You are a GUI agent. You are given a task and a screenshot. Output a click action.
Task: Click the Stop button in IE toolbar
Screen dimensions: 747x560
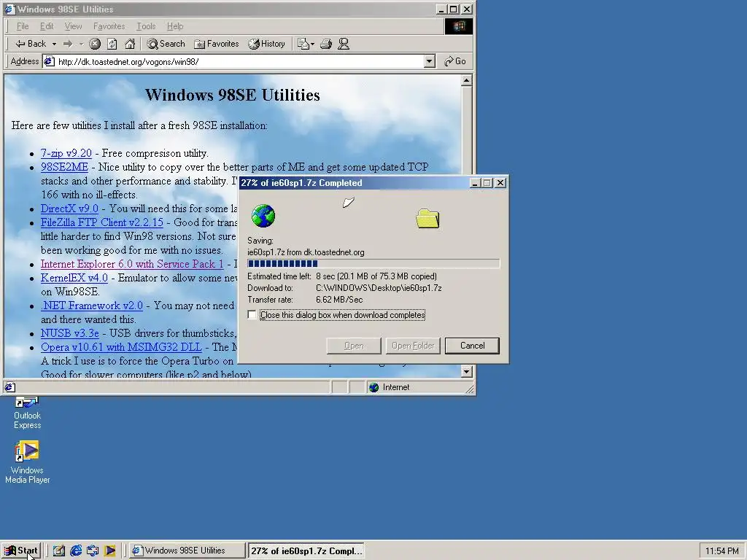(95, 44)
